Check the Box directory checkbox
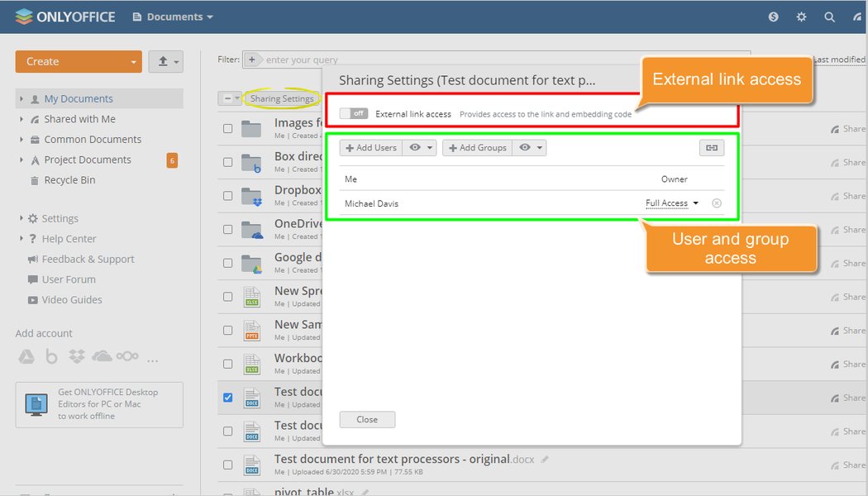Viewport: 868px width, 496px height. pyautogui.click(x=227, y=162)
